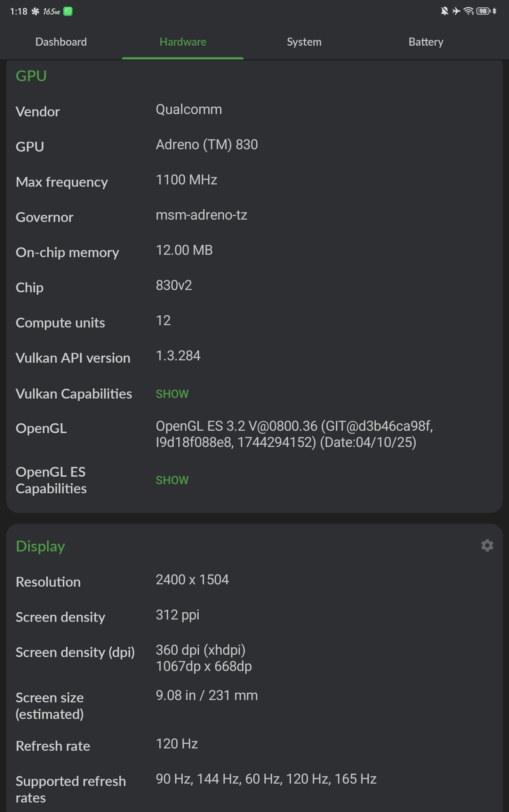Screen dimensions: 509x812
Task: Switch to the System tab
Action: (x=304, y=42)
